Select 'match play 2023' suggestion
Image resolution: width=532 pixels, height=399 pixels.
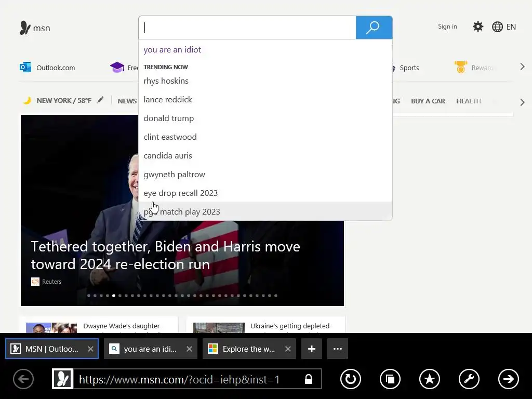(265, 211)
